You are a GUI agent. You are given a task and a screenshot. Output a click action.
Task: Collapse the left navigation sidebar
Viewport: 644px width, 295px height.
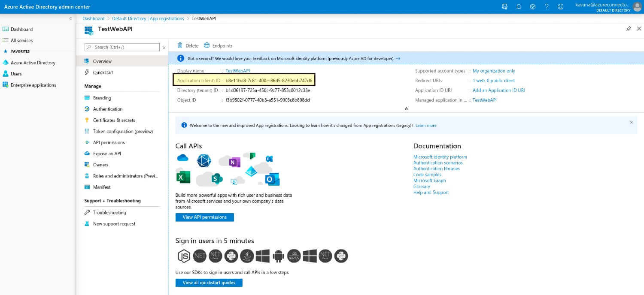71,18
